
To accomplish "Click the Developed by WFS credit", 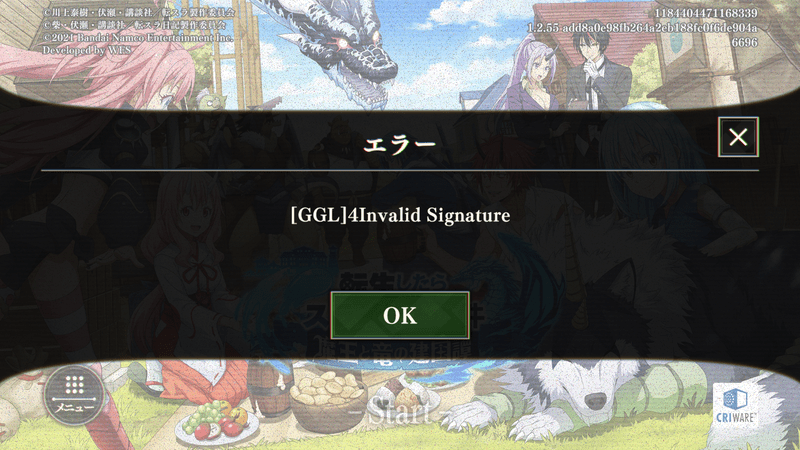I will point(87,50).
